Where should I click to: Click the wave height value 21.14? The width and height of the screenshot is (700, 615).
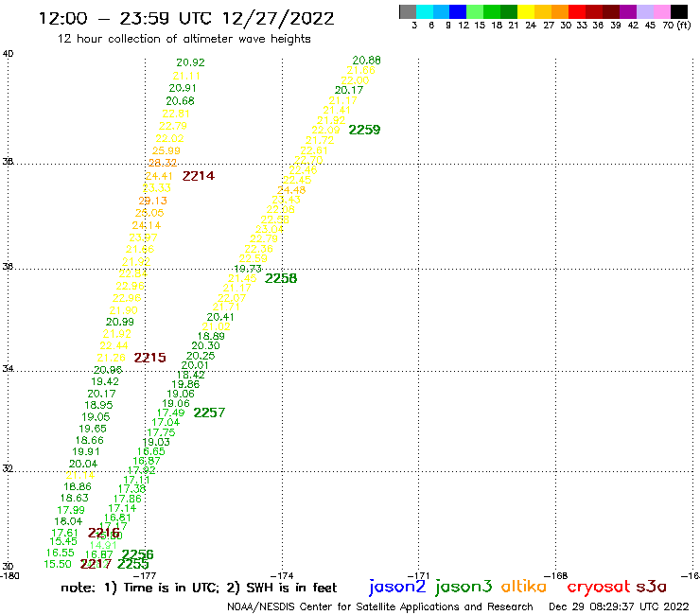(x=79, y=476)
